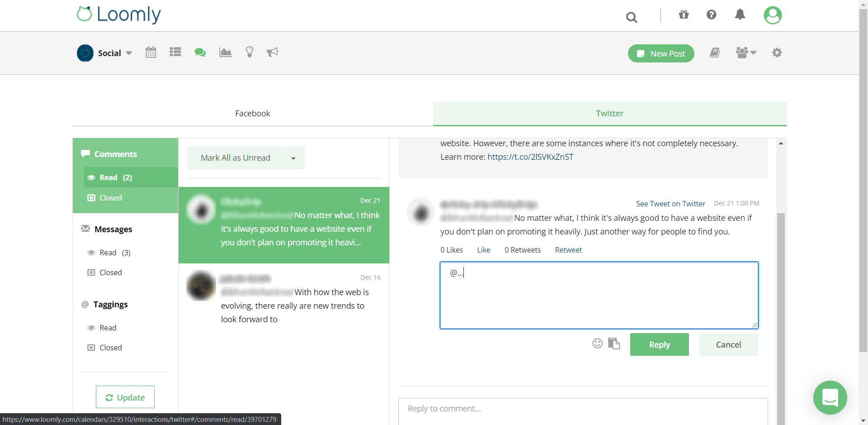The image size is (868, 425).
Task: Click the 0 Retweets count
Action: click(x=523, y=250)
